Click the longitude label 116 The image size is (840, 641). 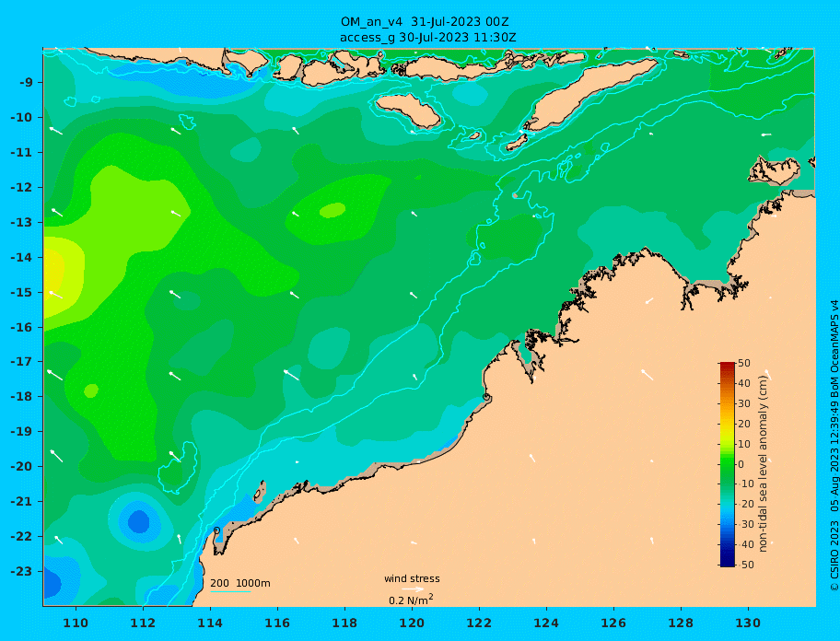(277, 623)
